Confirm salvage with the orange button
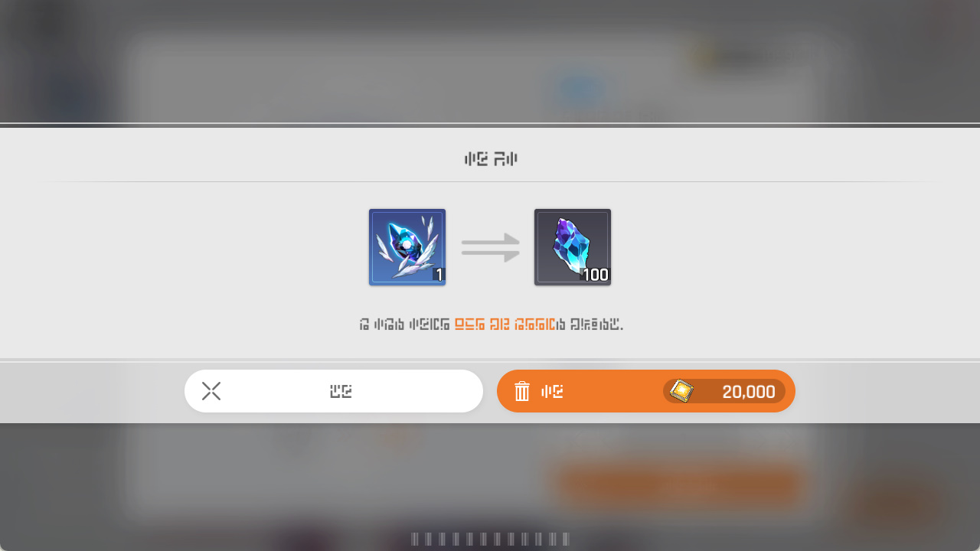980x551 pixels. [x=646, y=391]
